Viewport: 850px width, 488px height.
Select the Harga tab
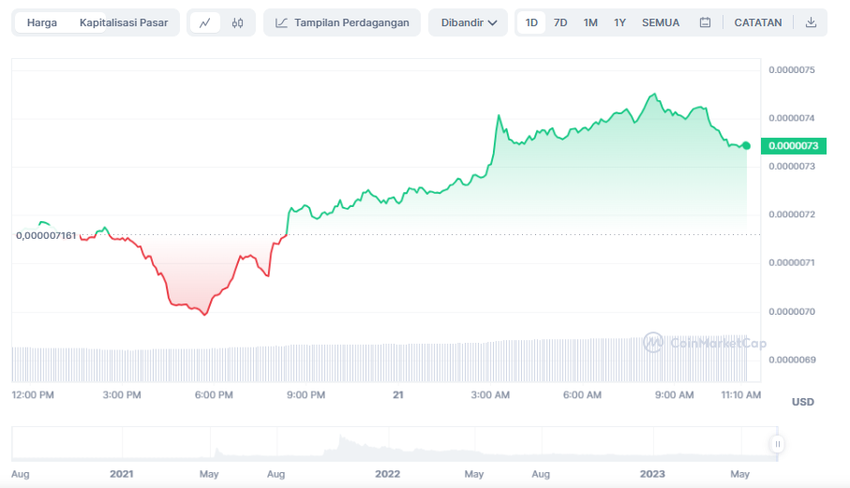coord(42,23)
